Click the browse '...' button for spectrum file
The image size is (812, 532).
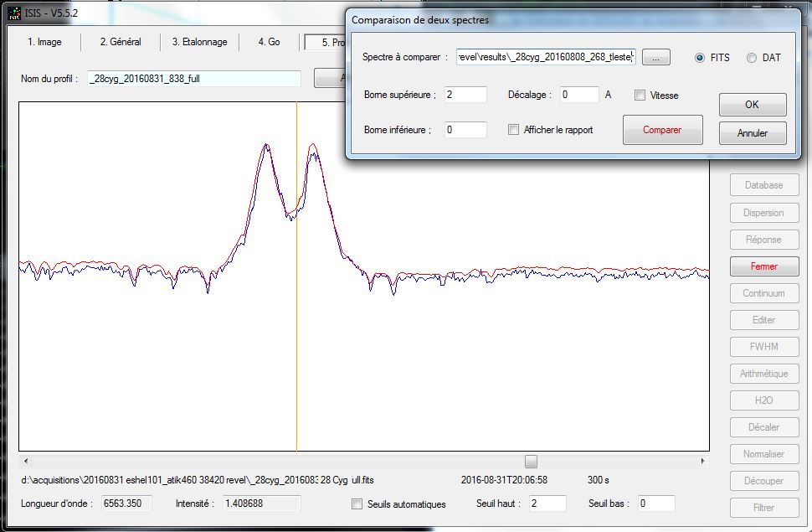click(x=655, y=57)
